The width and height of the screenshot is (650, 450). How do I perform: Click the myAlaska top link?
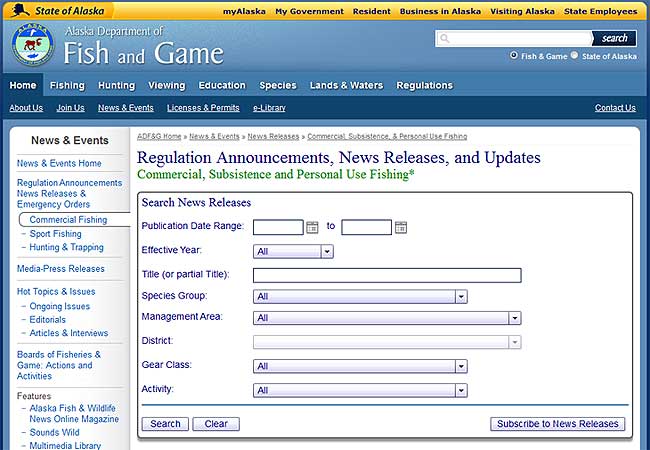(244, 12)
